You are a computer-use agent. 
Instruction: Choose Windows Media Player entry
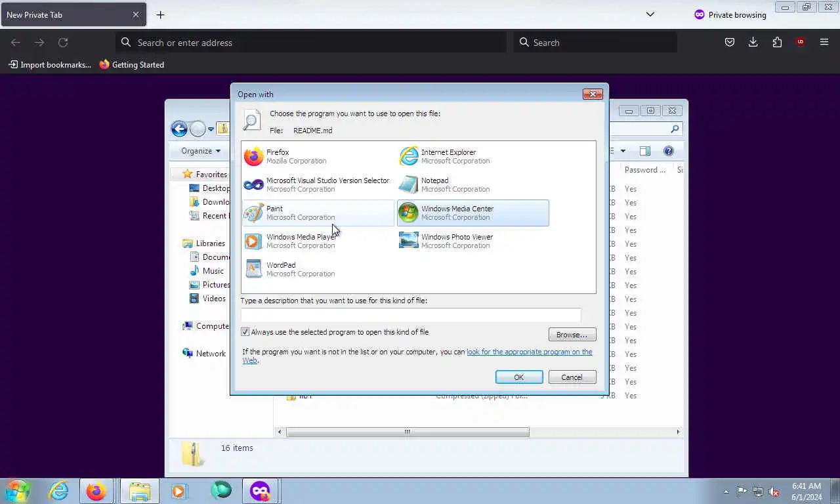(x=318, y=241)
